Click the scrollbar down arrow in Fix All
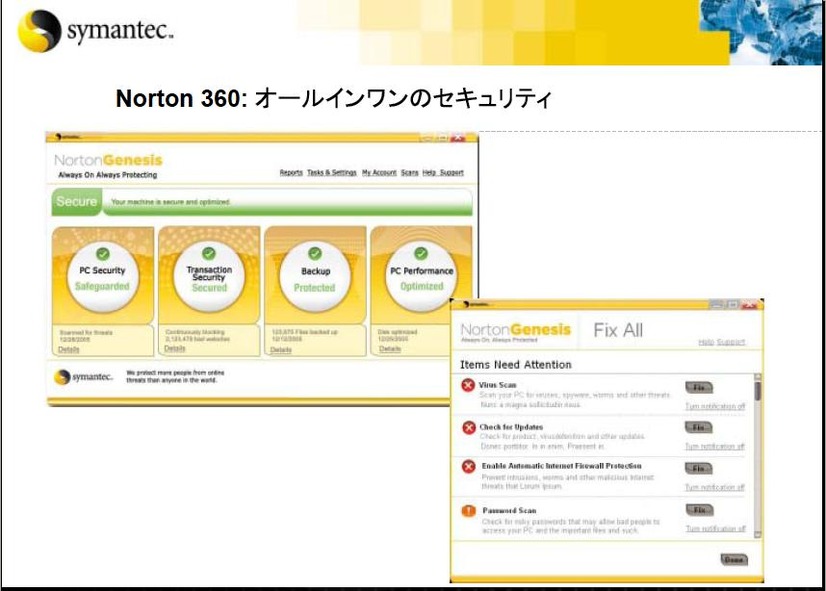826x591 pixels. pos(758,535)
